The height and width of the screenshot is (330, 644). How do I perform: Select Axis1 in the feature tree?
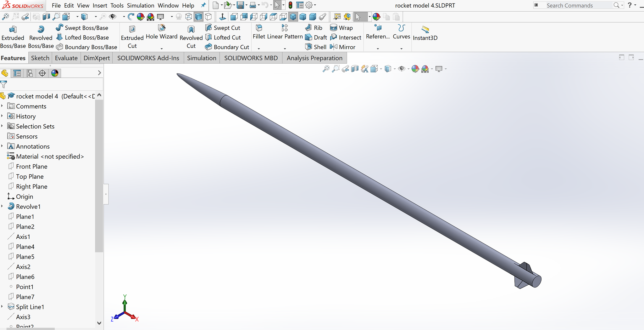[x=23, y=236]
